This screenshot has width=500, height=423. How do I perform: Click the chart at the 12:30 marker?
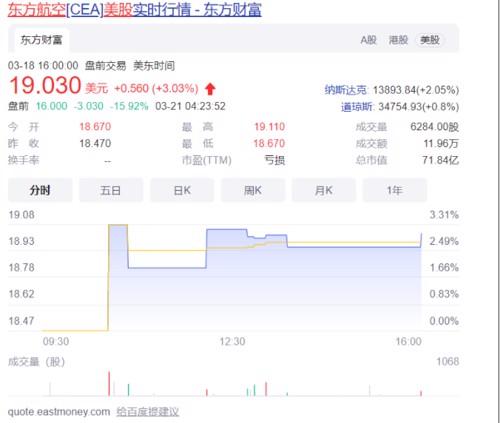(x=232, y=341)
